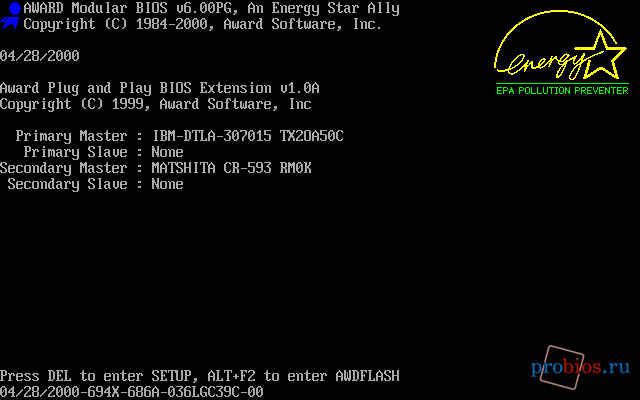Click the 'Primary Master' label
Image resolution: width=640 pixels, height=400 pixels.
(71, 136)
